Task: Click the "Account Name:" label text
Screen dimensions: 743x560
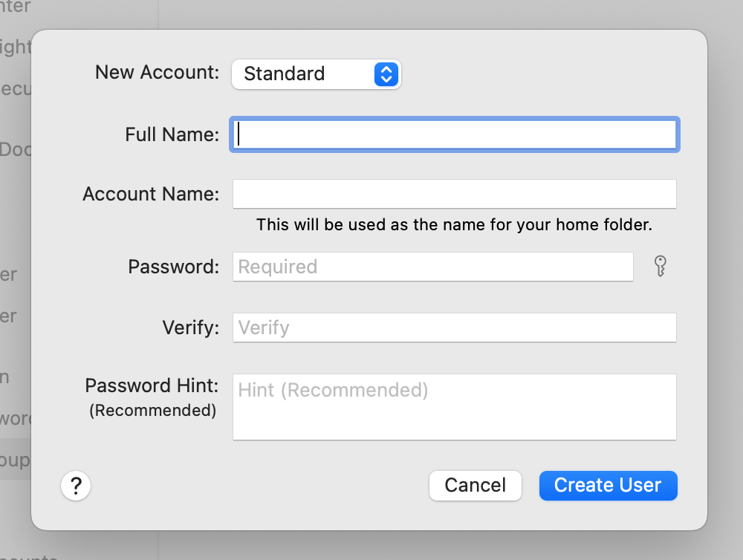Action: 151,194
